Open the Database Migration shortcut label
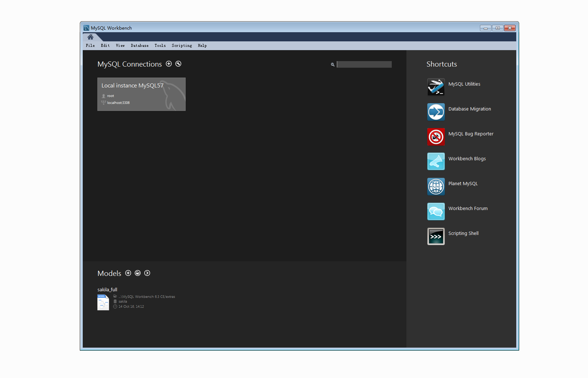The width and height of the screenshot is (588, 378). tap(470, 109)
